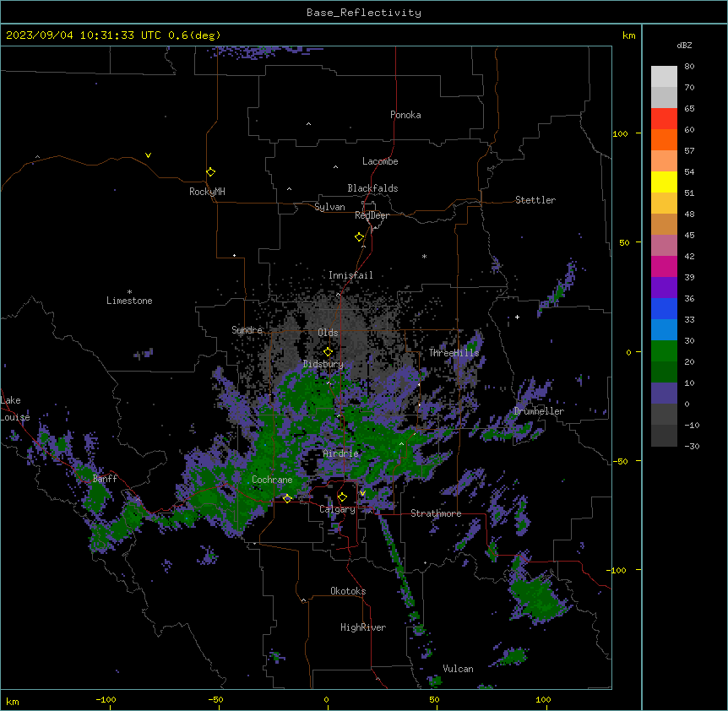This screenshot has width=728, height=711.
Task: Select the purple 10 dBZ legend swatch
Action: 664,393
